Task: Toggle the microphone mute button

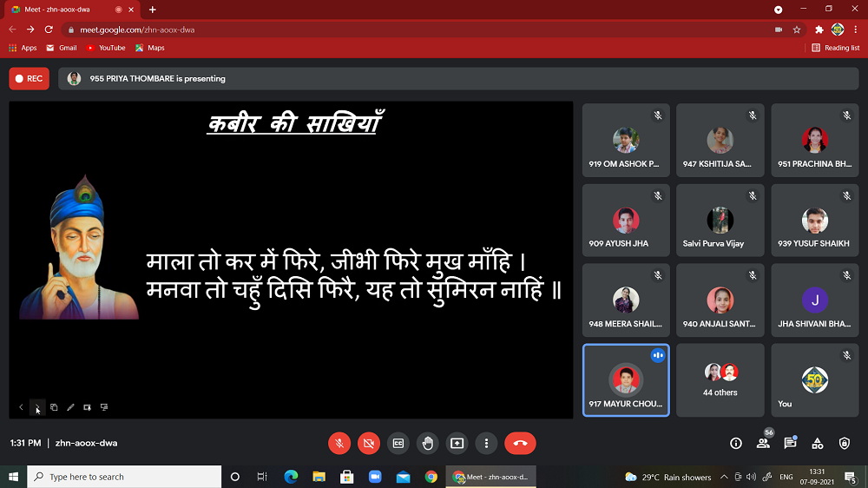Action: 339,443
